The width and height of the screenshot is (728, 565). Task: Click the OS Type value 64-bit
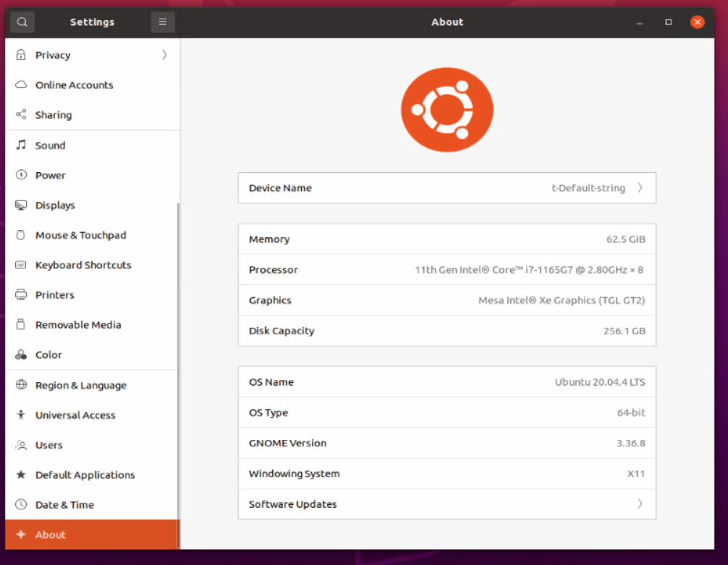tap(631, 412)
